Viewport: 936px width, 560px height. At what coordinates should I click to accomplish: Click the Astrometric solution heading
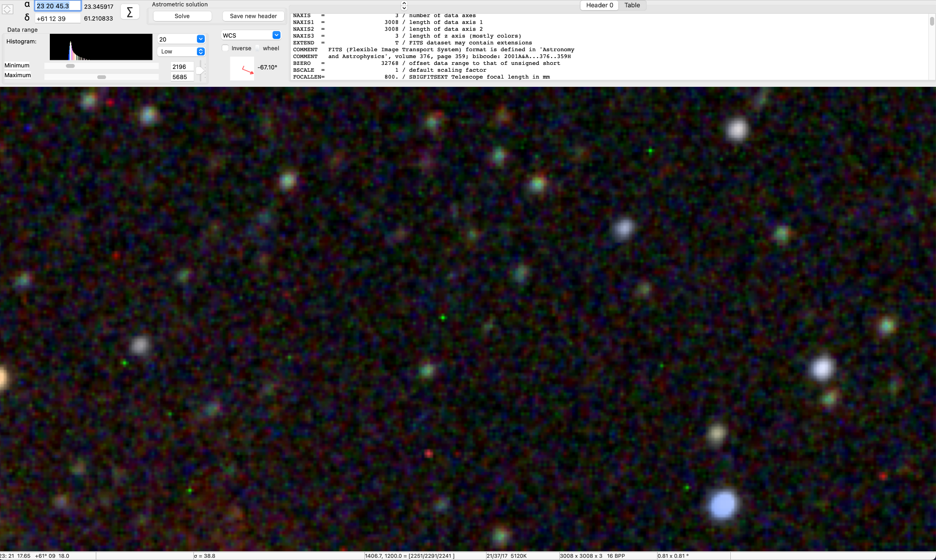[180, 4]
